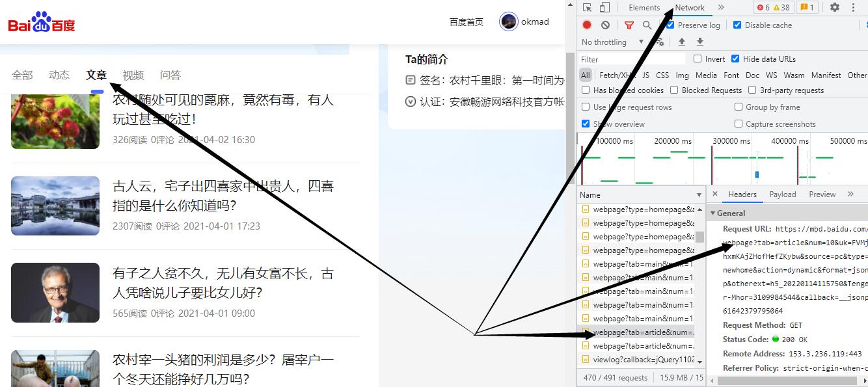868x387 pixels.
Task: Open the 百度首页 link
Action: [467, 22]
